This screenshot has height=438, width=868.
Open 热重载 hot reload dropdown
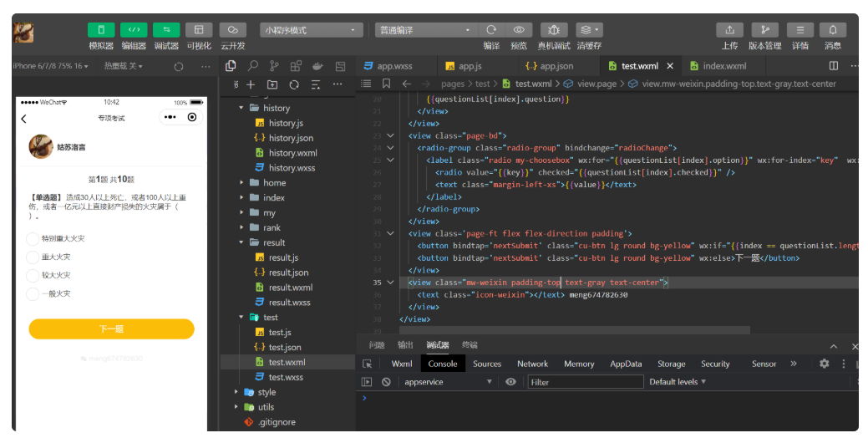coord(124,66)
